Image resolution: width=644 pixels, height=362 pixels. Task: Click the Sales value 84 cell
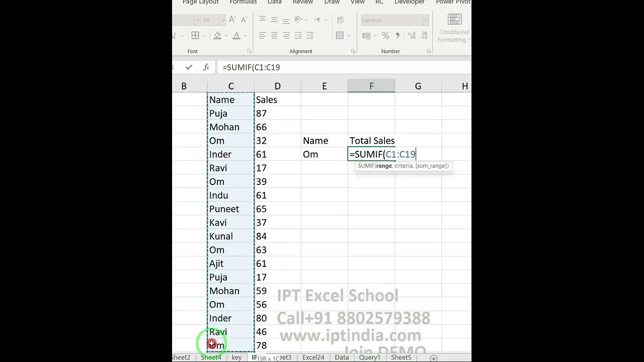tap(278, 236)
